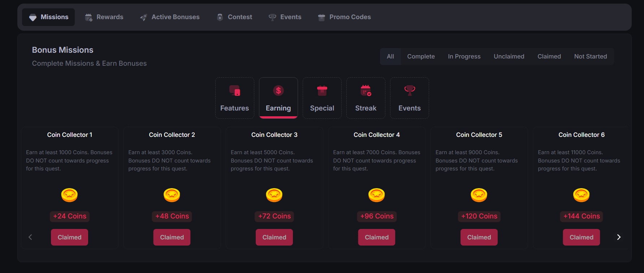Viewport: 644px width, 273px height.
Task: Filter missions by Complete
Action: coord(421,56)
